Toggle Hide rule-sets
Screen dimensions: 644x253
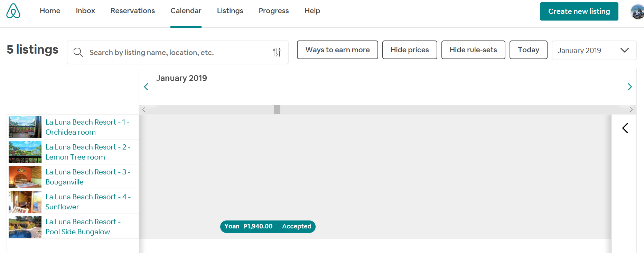click(473, 50)
